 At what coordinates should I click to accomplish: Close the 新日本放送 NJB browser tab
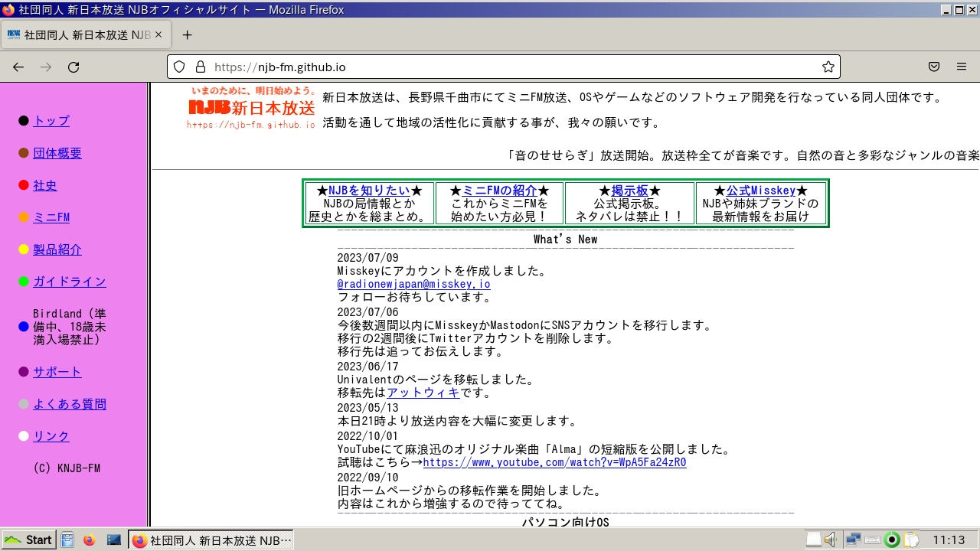click(x=158, y=35)
